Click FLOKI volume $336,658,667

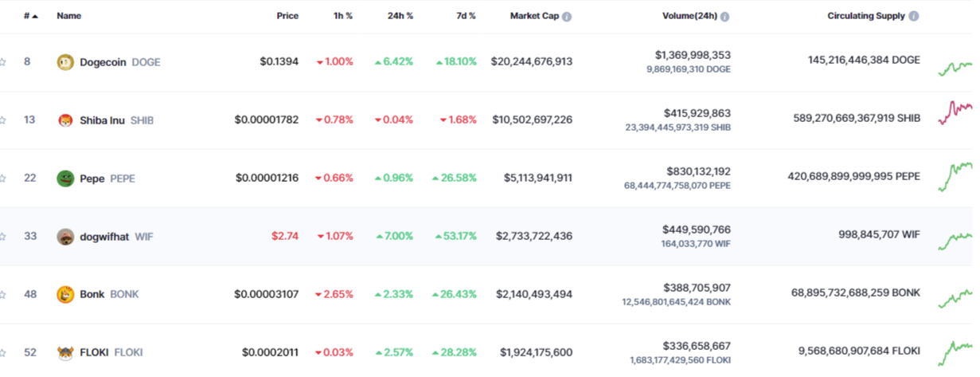click(x=697, y=345)
